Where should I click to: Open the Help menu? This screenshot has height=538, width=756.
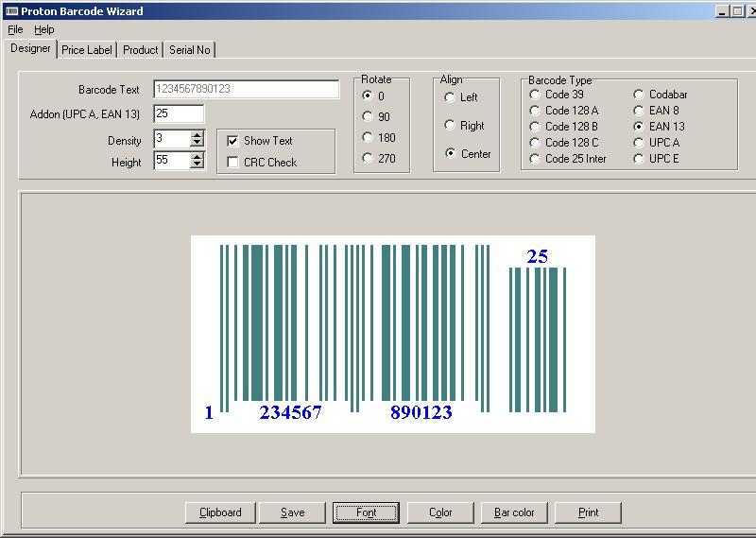[44, 29]
